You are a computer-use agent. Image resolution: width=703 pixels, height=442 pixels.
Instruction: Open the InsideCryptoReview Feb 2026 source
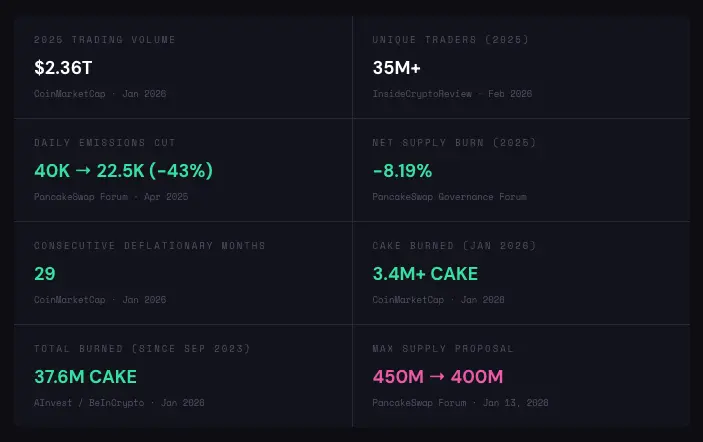(452, 93)
